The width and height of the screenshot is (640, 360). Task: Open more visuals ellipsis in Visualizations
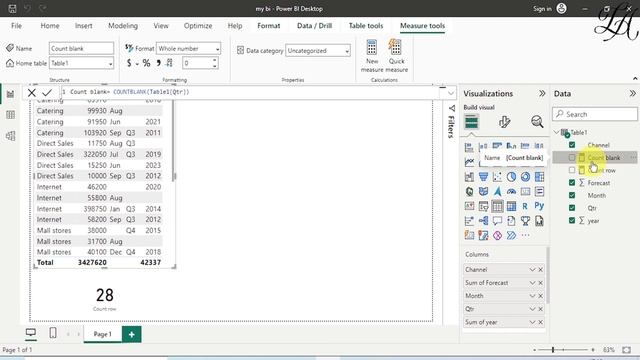[525, 236]
